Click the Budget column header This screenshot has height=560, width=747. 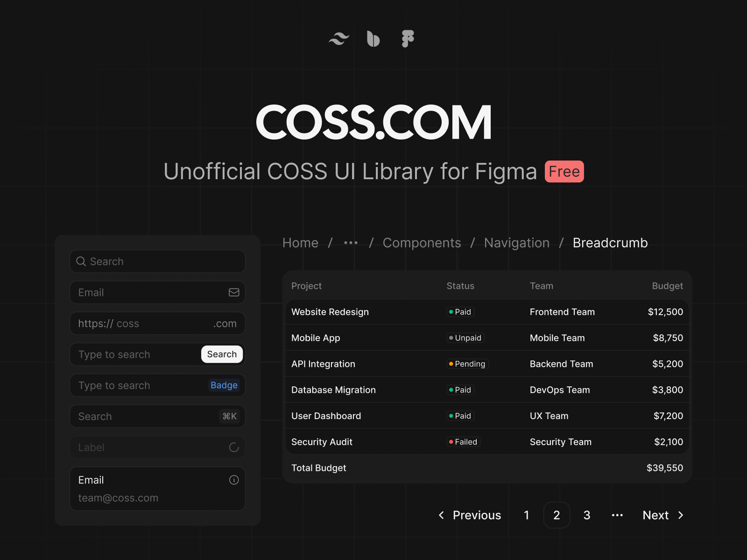[668, 286]
